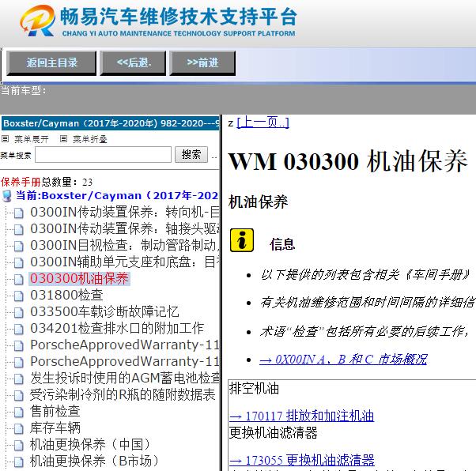
Task: Click the Boxster/Cayman 982-2020 header bar
Action: pos(110,123)
